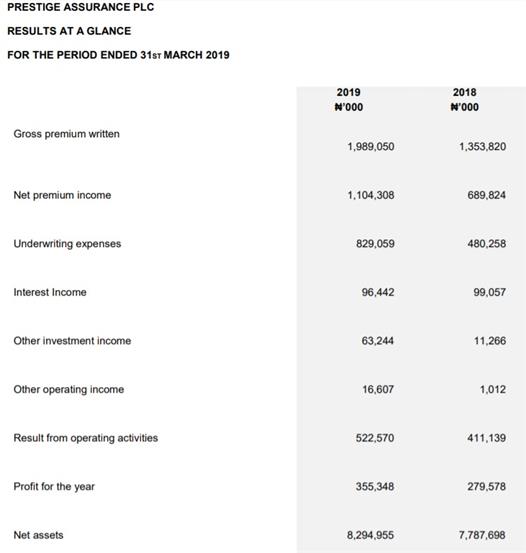This screenshot has height=553, width=526.
Task: Click the period ended 31st March 2019 line
Action: (x=119, y=55)
